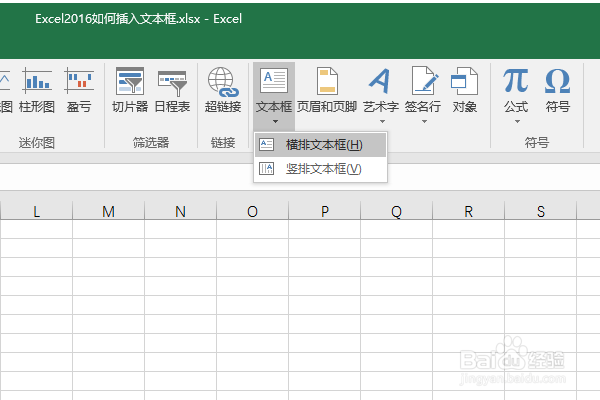This screenshot has width=600, height=400.
Task: Open the Slicer (切片器) tool
Action: [130, 90]
